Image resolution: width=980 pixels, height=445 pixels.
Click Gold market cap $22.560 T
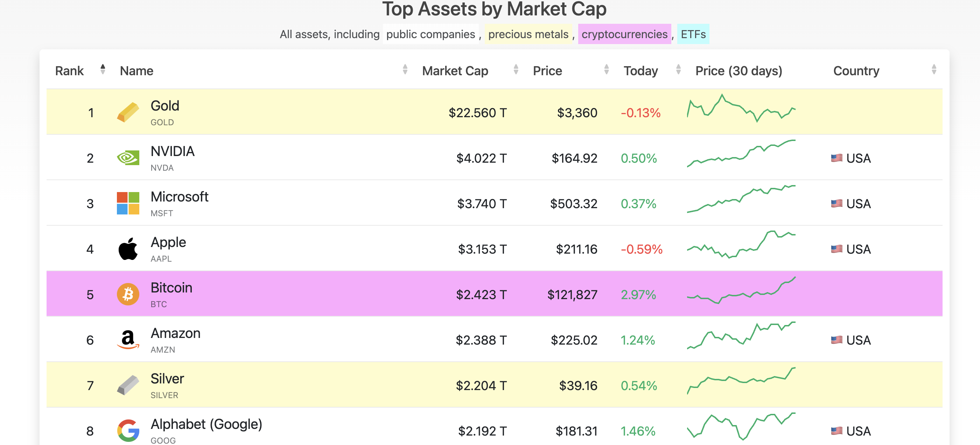point(477,113)
